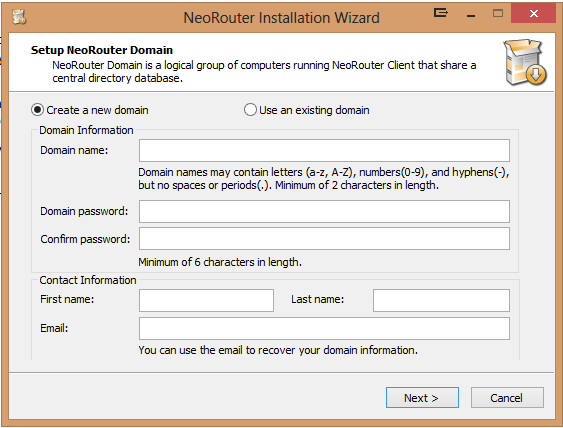Screen dimensions: 563x428
Task: Click the email recovery hint text
Action: (278, 350)
